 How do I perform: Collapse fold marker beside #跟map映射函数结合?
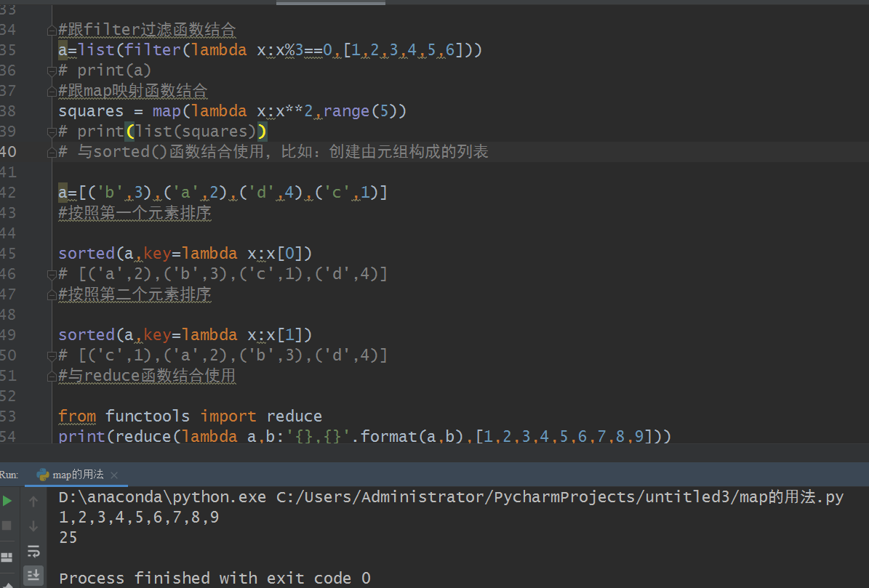tap(52, 91)
